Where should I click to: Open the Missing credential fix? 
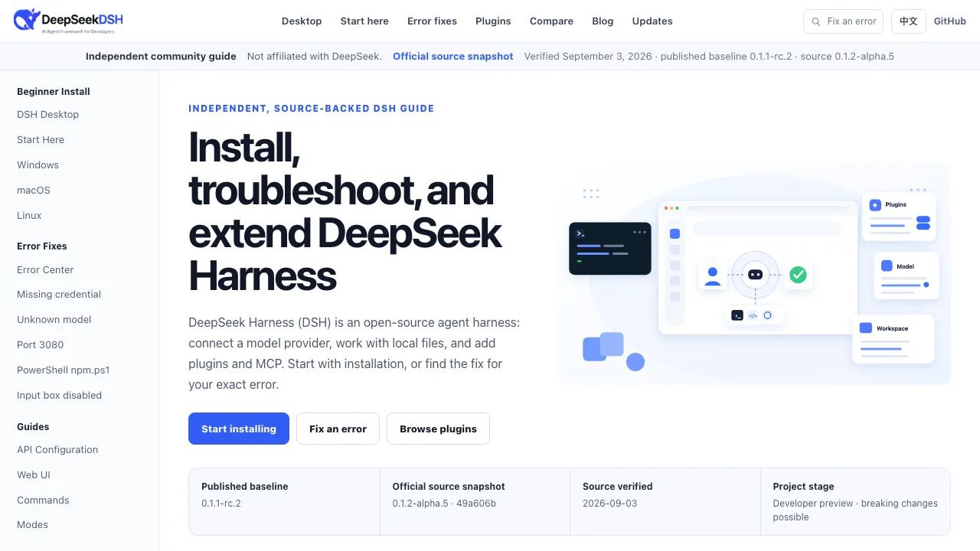coord(59,295)
